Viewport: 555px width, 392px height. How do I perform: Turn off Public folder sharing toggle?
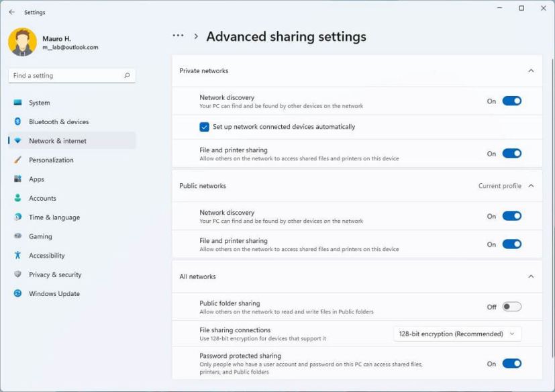(511, 305)
